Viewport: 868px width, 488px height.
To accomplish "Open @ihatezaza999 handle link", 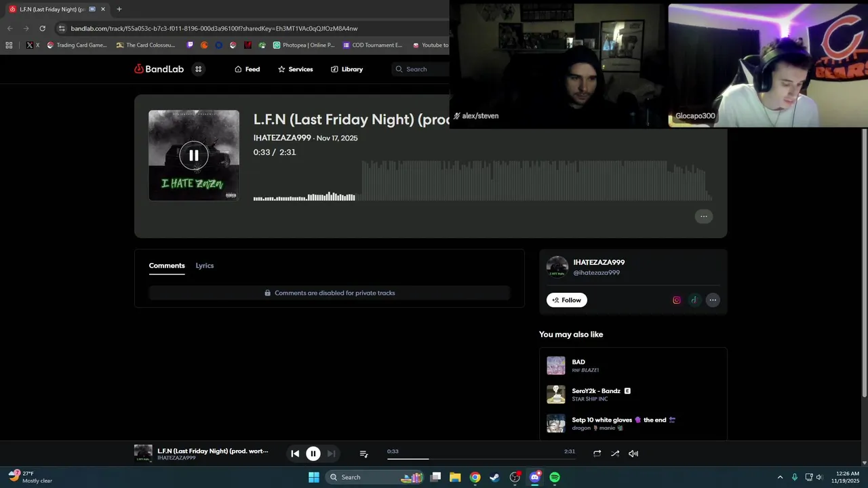I will pyautogui.click(x=597, y=272).
